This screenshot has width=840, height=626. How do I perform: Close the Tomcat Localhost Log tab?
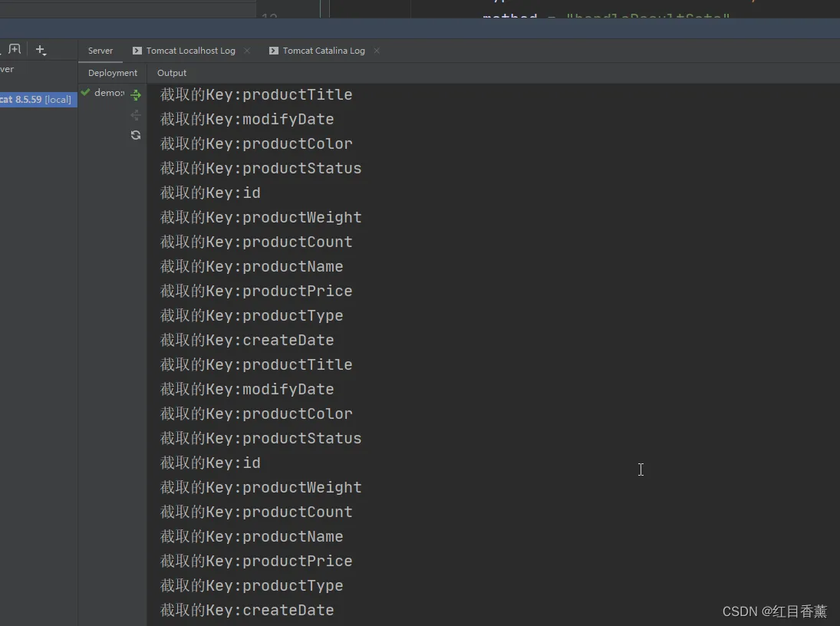(x=247, y=51)
